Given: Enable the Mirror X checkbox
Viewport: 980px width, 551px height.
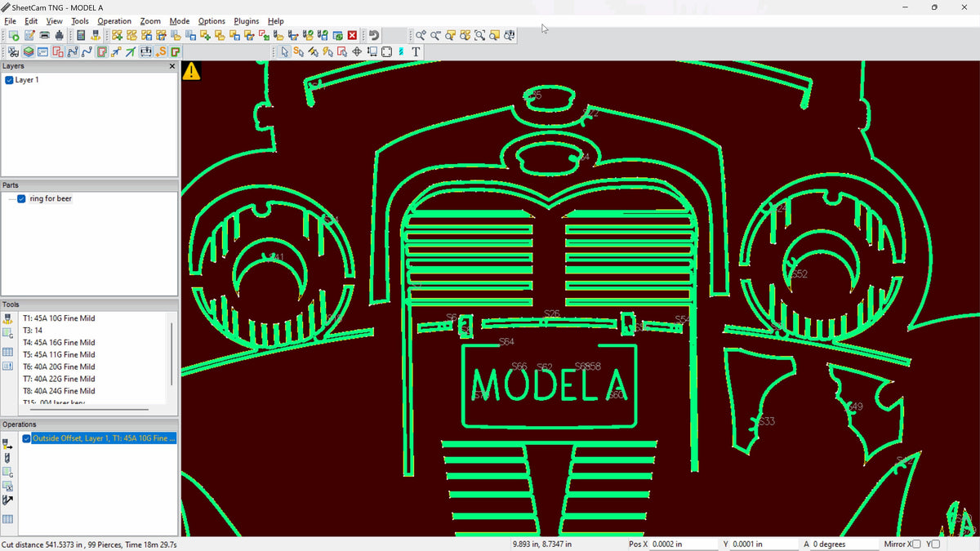Looking at the screenshot, I should click(x=915, y=544).
